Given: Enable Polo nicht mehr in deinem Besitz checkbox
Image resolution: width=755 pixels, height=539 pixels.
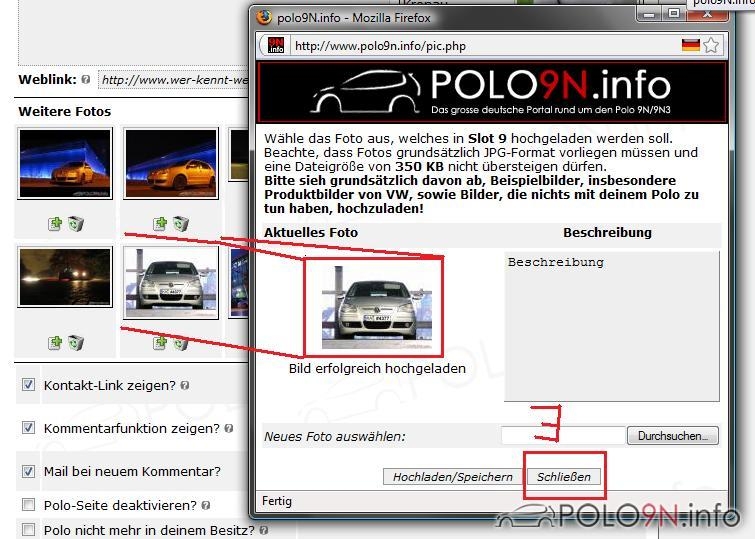Looking at the screenshot, I should tap(28, 529).
